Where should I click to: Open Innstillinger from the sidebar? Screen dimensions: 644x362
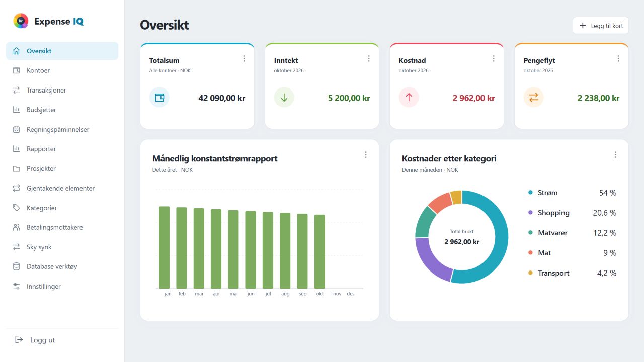pyautogui.click(x=62, y=286)
